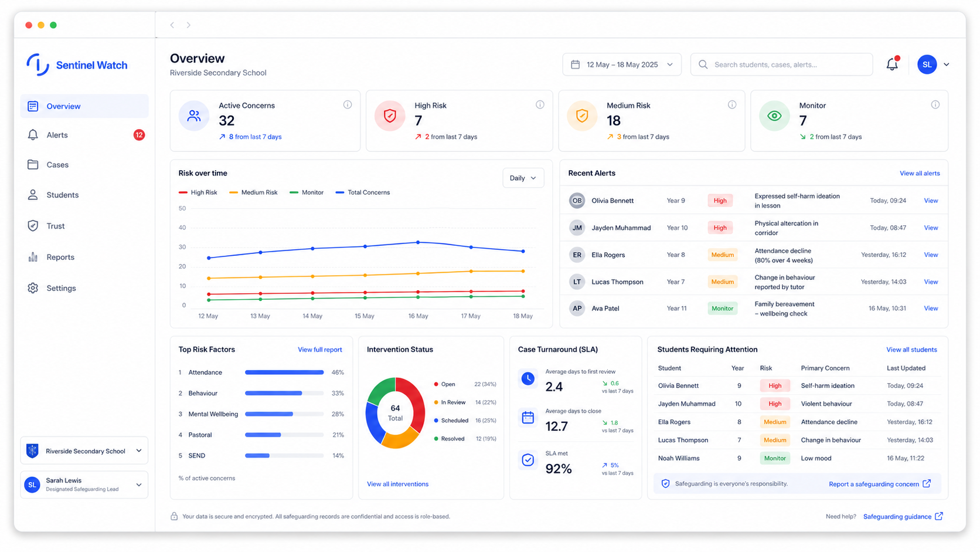Open Cases in the sidebar
Screen dimensions: 980x552
pos(84,165)
